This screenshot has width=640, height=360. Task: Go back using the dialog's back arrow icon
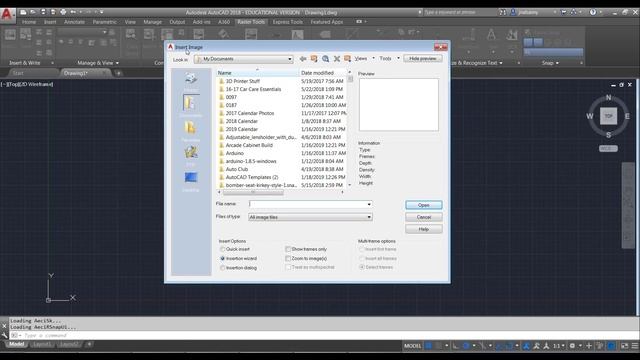coord(303,59)
